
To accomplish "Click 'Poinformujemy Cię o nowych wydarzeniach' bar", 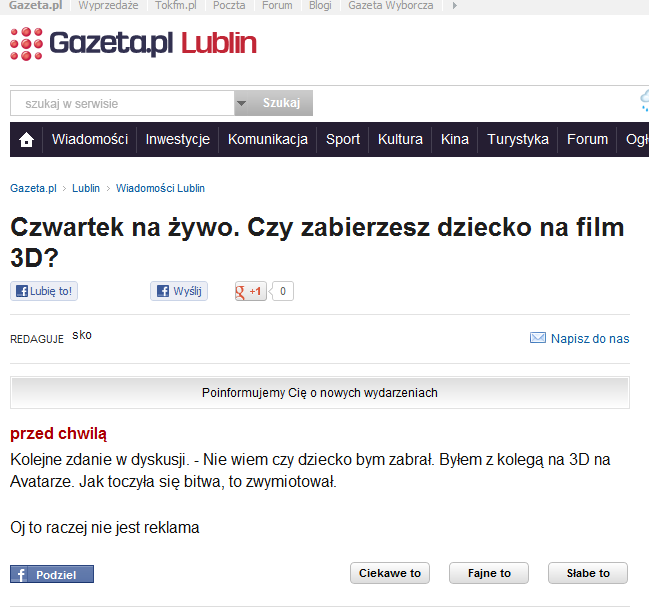I will coord(320,393).
